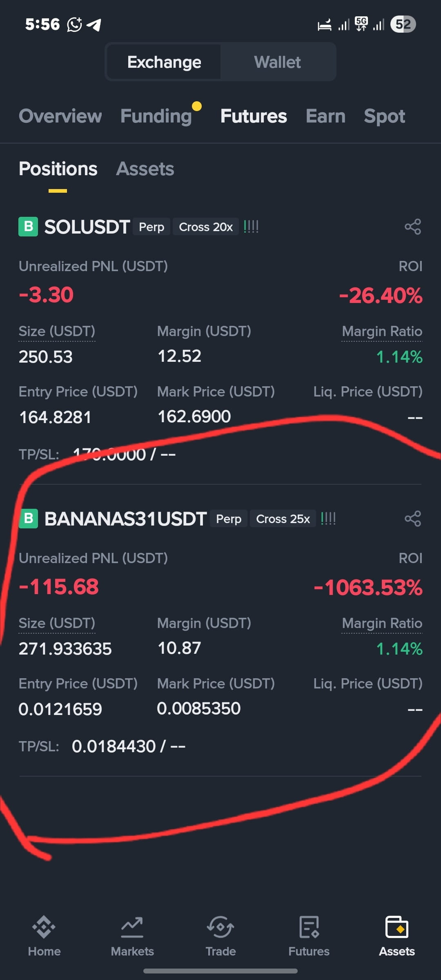Go to the Overview tab
Viewport: 441px width, 980px height.
[60, 116]
